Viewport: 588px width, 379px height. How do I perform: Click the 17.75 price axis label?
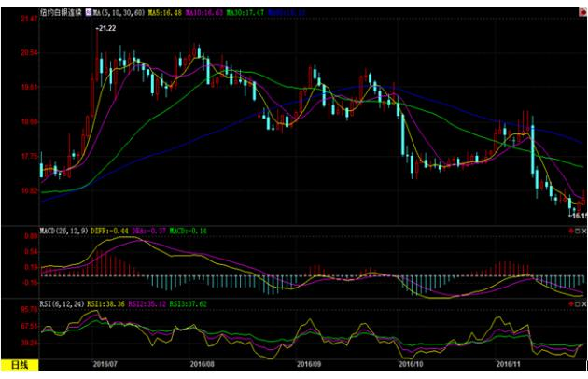pos(29,156)
